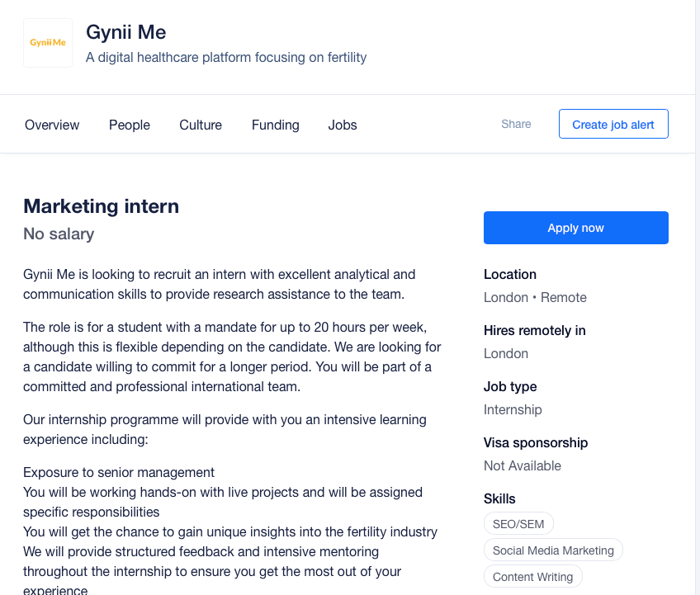The height and width of the screenshot is (595, 700).
Task: Click the Gynii Me company logo
Action: pos(48,43)
